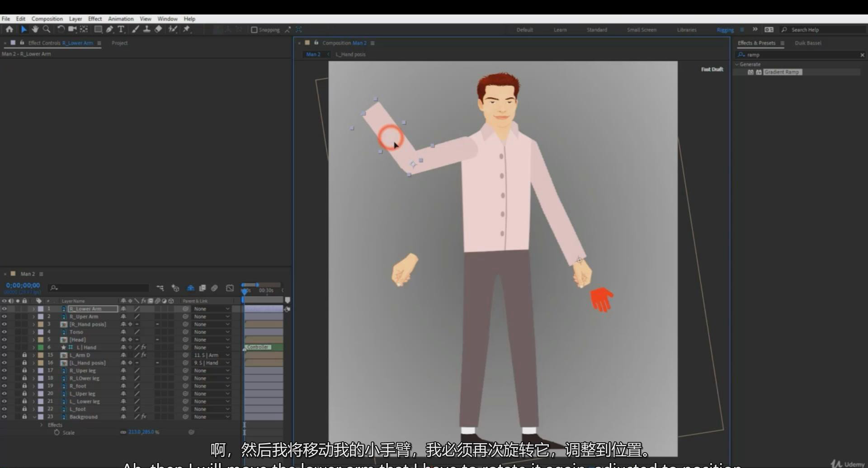Choose the Eraser tool
The width and height of the screenshot is (868, 468).
[x=158, y=29]
